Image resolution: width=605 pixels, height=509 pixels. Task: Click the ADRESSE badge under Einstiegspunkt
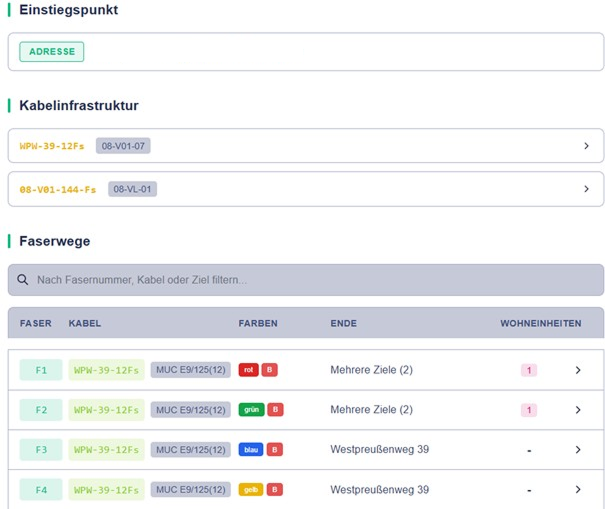tap(52, 52)
